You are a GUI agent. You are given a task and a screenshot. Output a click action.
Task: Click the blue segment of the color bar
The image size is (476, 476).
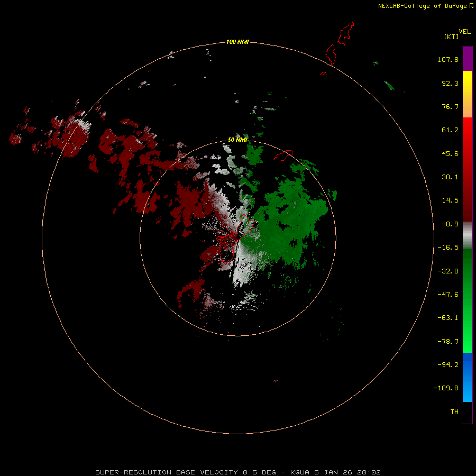(x=467, y=377)
